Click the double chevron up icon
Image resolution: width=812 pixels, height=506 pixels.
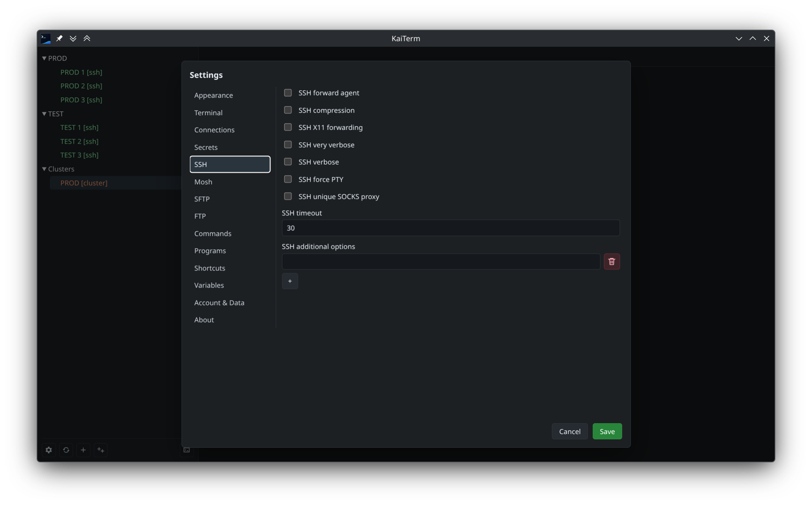(87, 38)
